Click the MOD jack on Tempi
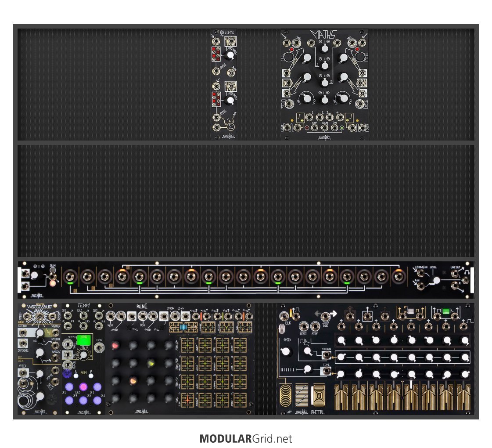The image size is (492, 448). [x=100, y=347]
